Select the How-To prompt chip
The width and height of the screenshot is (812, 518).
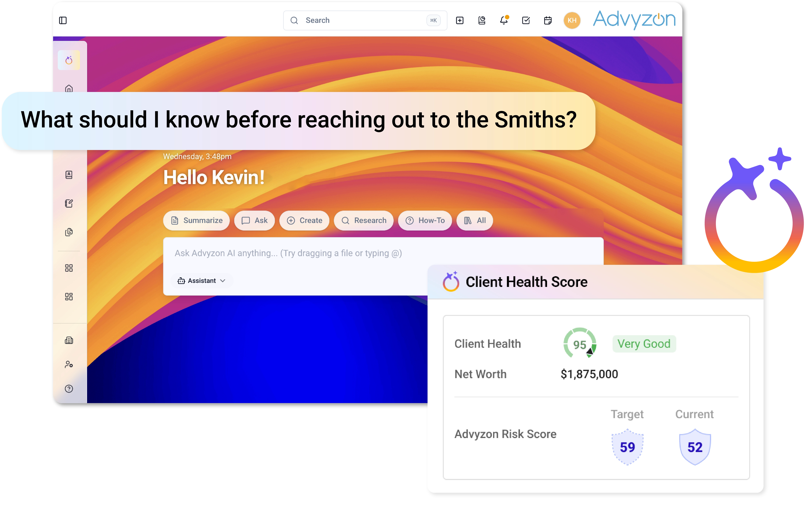click(425, 221)
